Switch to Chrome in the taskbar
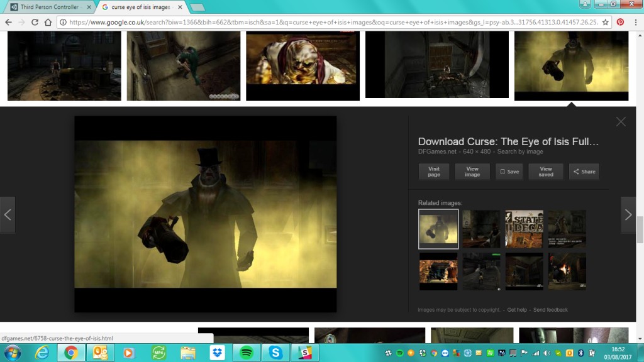644x362 pixels. tap(70, 353)
